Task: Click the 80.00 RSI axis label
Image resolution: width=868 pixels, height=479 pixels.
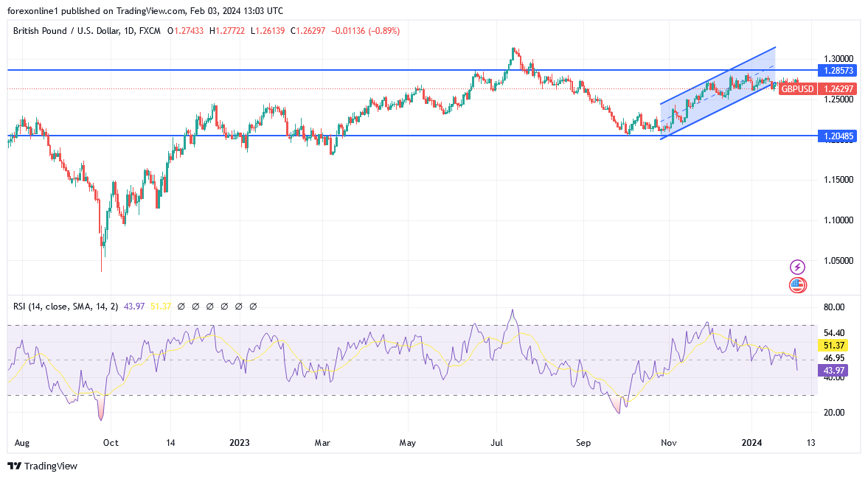Action: (834, 307)
